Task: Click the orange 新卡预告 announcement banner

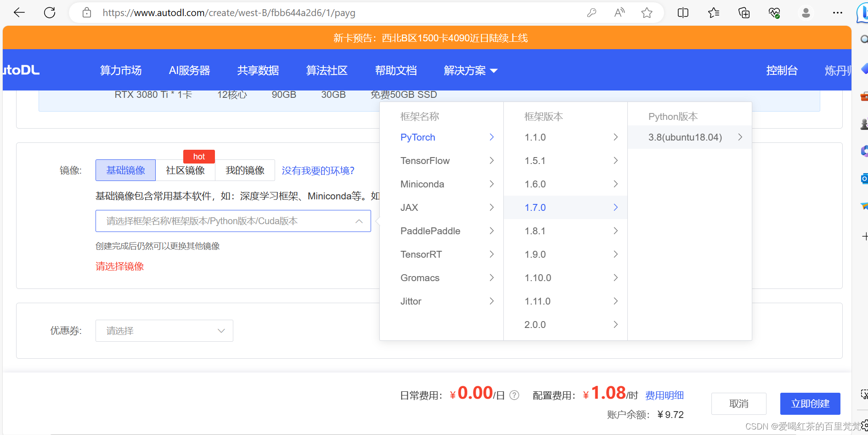Action: pyautogui.click(x=427, y=38)
